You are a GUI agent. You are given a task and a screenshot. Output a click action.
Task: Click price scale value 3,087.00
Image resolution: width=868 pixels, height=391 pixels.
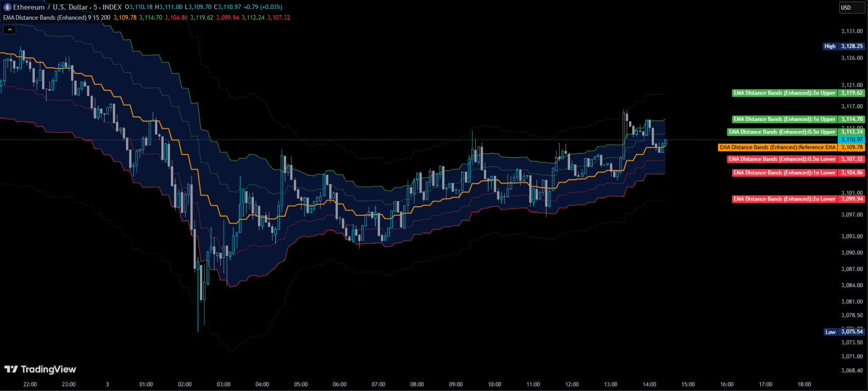tap(852, 269)
